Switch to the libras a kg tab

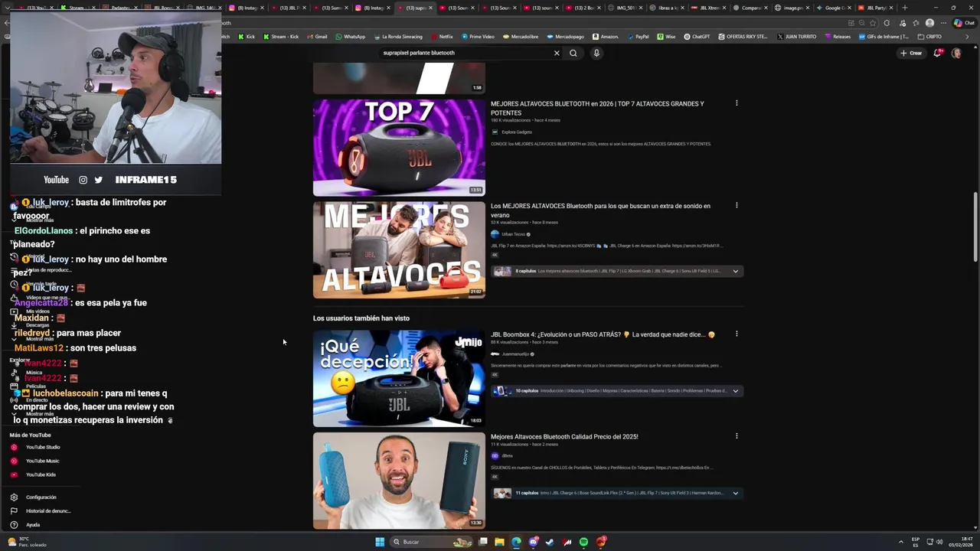click(666, 8)
